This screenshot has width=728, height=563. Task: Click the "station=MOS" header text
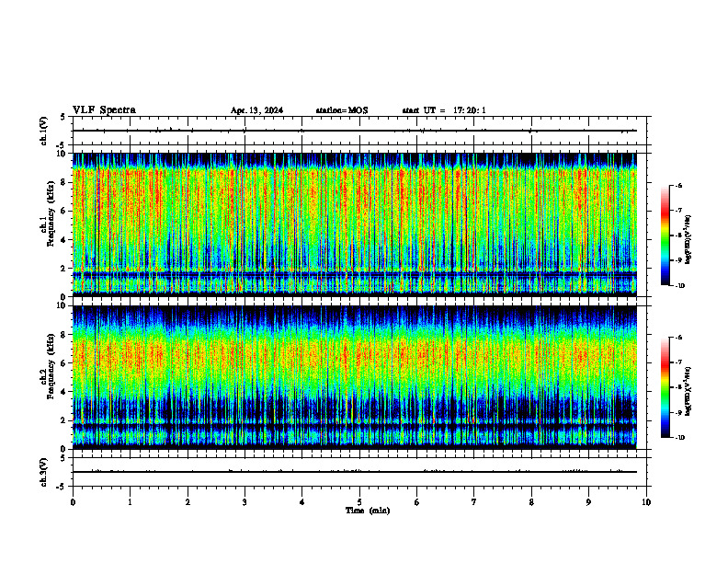342,110
